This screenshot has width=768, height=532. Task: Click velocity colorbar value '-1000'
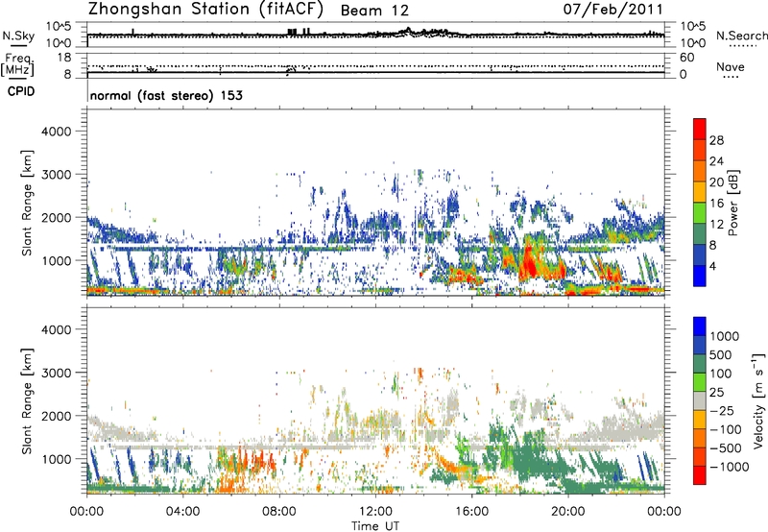[729, 467]
